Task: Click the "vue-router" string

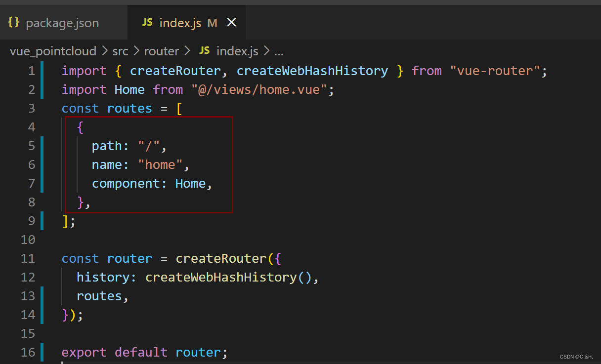Action: click(x=495, y=71)
